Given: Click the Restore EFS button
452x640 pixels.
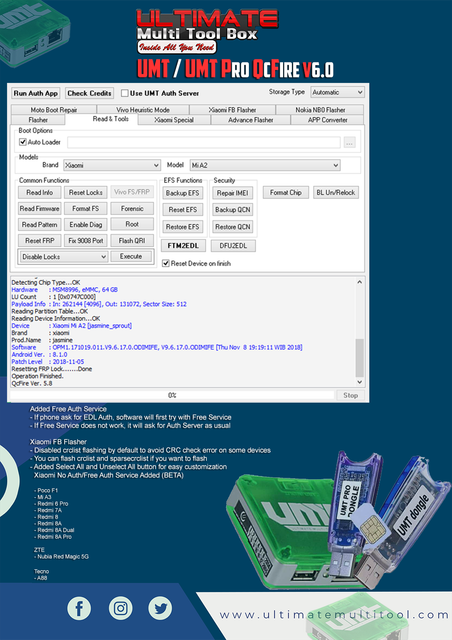Looking at the screenshot, I should tap(183, 227).
